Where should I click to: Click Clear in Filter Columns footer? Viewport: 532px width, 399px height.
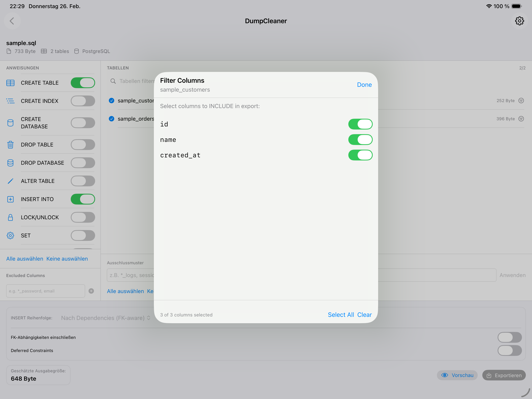click(364, 315)
